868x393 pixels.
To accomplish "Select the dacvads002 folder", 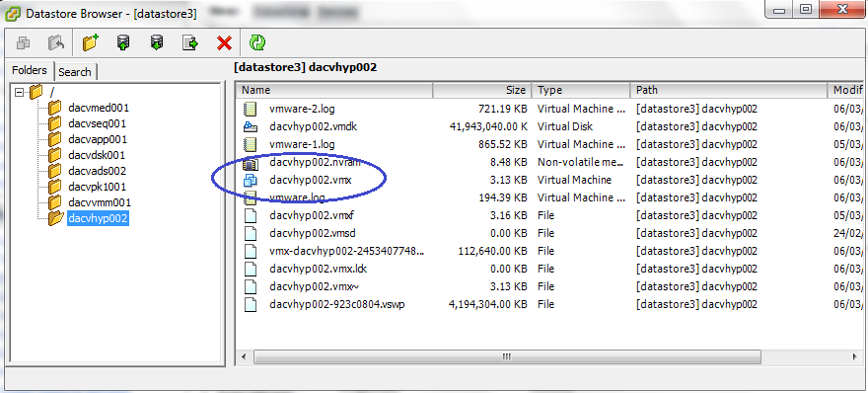I will (97, 171).
